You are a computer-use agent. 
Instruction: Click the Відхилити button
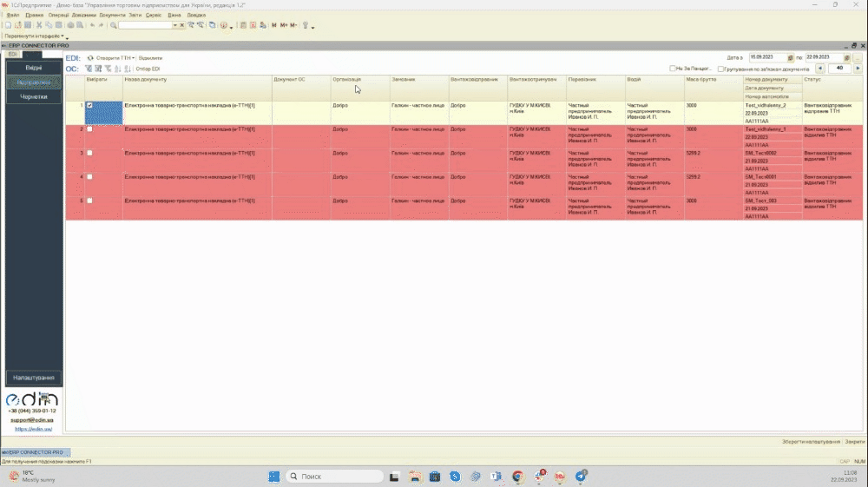pos(150,58)
